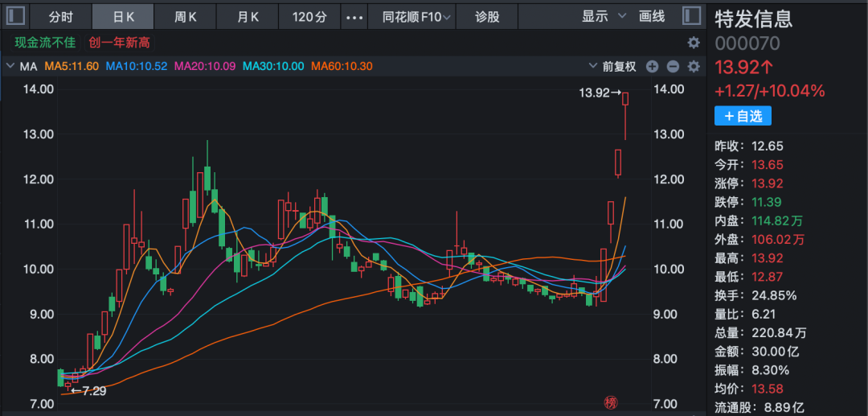The width and height of the screenshot is (868, 416).
Task: Add stock with the +自选 button
Action: [743, 117]
